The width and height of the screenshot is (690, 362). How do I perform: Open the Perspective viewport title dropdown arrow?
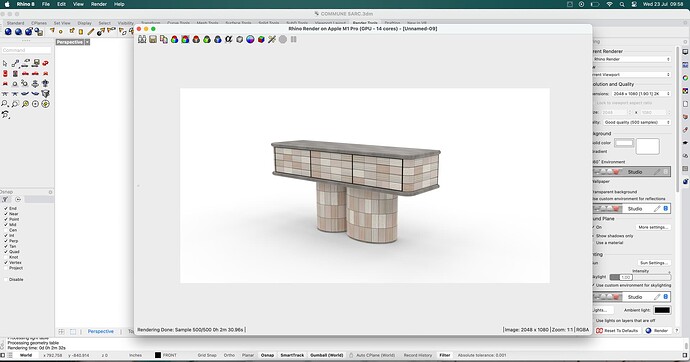coord(87,42)
